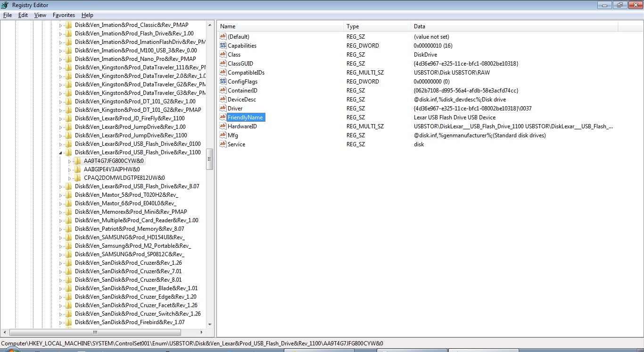This screenshot has width=644, height=352.
Task: Click the folder icon of Patriot Memory key
Action: [69, 229]
